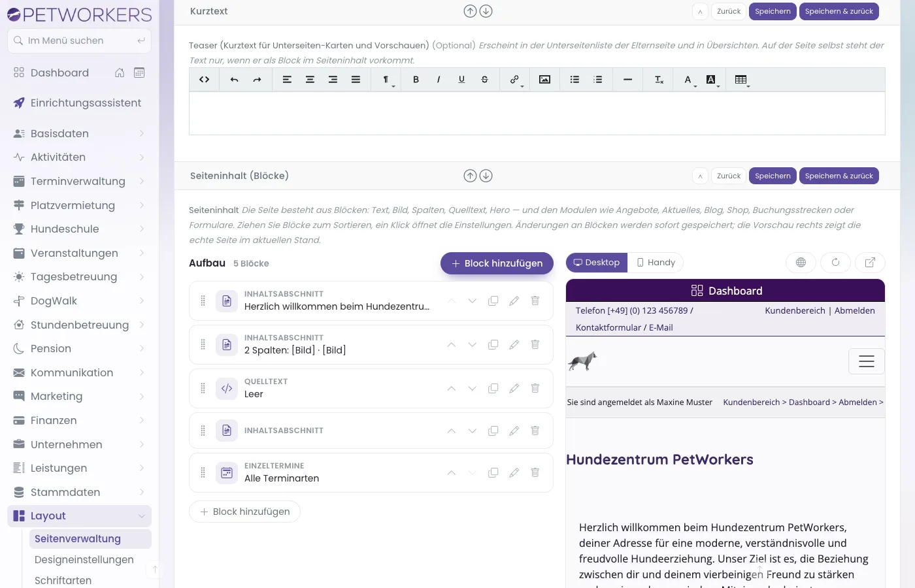Go to the Dashboard menu item
The image size is (915, 588).
tap(59, 73)
